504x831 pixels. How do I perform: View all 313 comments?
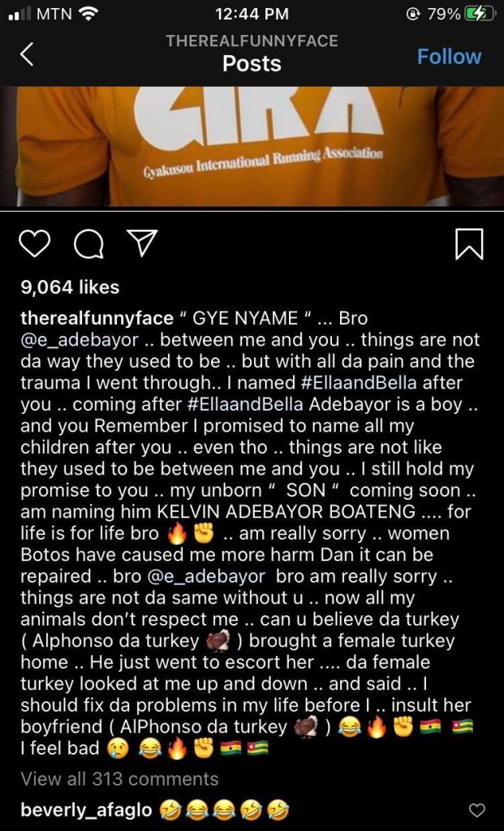pyautogui.click(x=119, y=778)
